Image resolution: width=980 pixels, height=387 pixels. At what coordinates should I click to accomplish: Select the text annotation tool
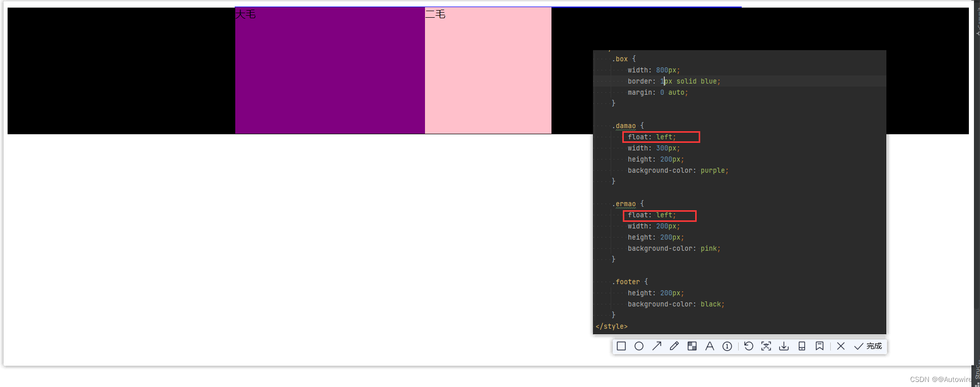point(710,346)
